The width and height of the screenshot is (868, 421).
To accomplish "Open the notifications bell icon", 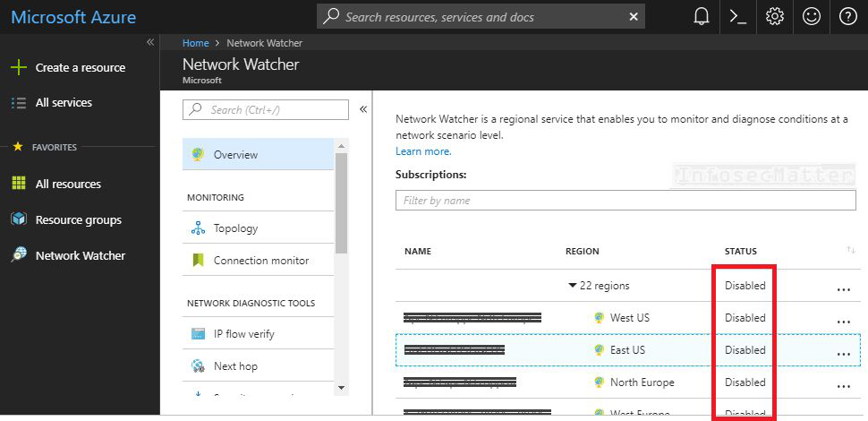I will pyautogui.click(x=701, y=17).
